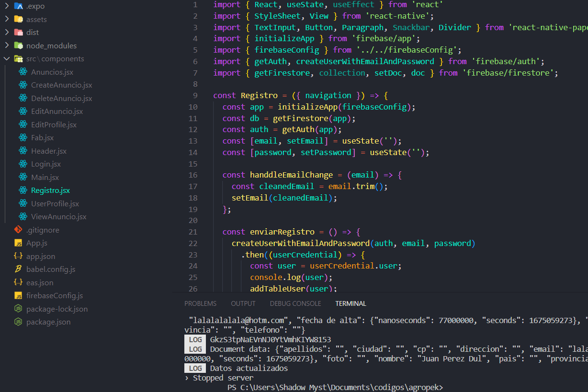
Task: Click React icon next to Anuncios.jsx
Action: pos(23,72)
